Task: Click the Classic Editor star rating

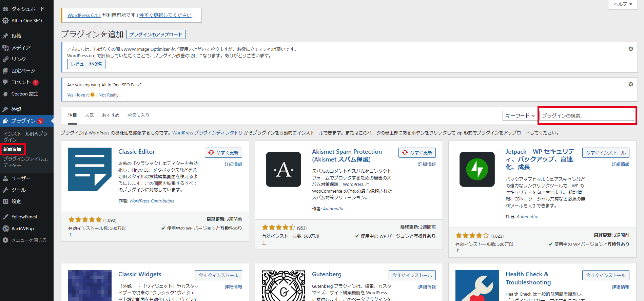Action: click(85, 220)
